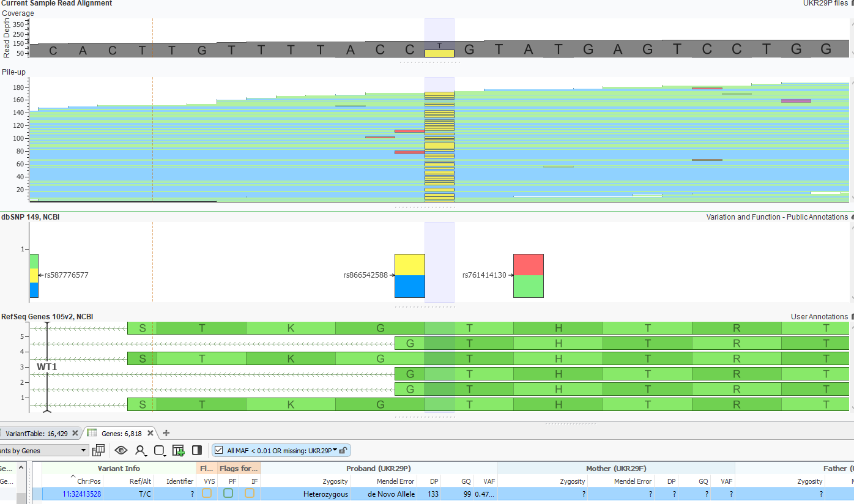Add a new tab with plus icon
This screenshot has width=854, height=504.
[x=166, y=433]
